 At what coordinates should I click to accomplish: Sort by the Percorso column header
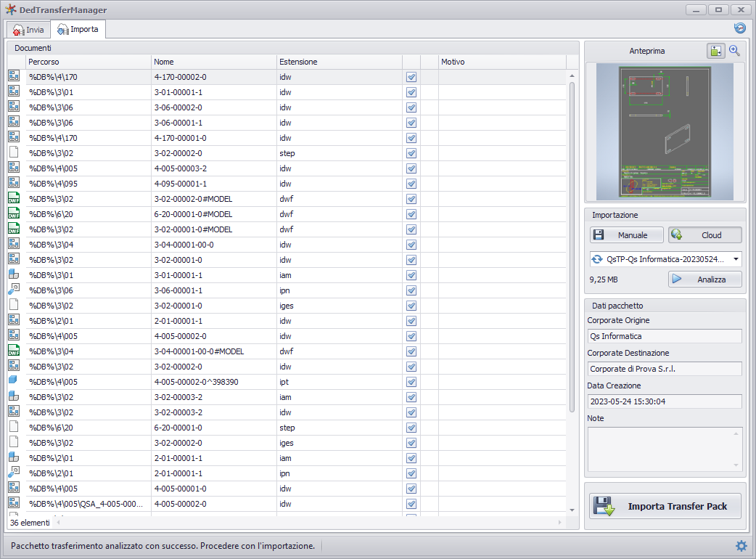point(89,62)
